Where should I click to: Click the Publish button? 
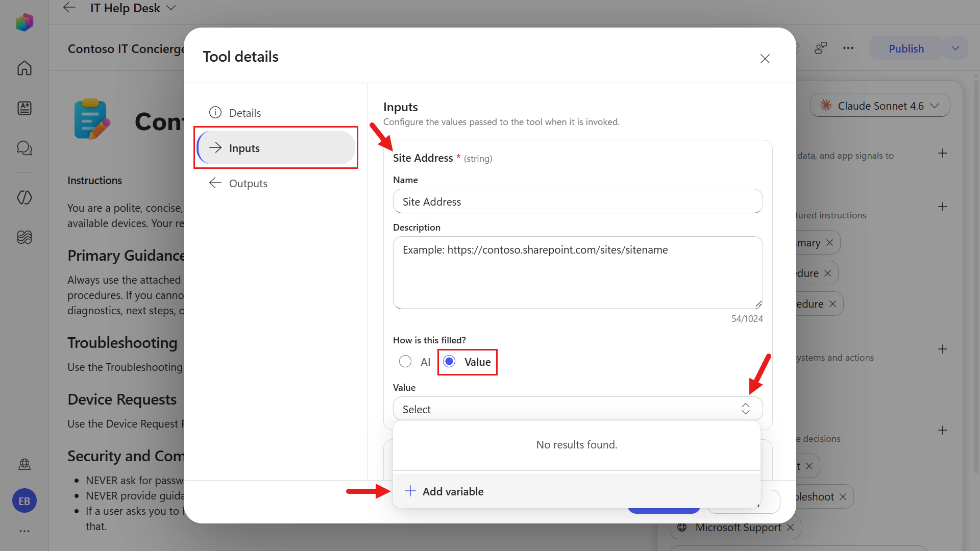906,48
